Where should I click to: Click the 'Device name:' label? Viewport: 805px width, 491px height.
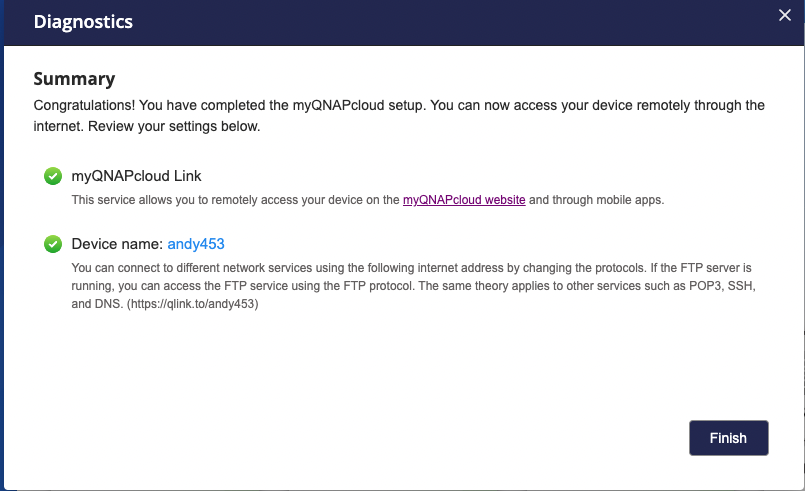point(117,243)
